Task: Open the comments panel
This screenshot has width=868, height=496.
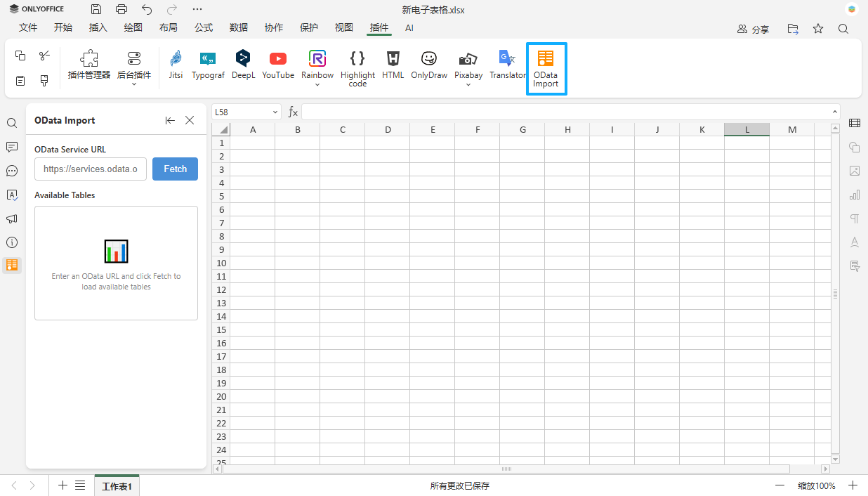Action: pyautogui.click(x=11, y=146)
